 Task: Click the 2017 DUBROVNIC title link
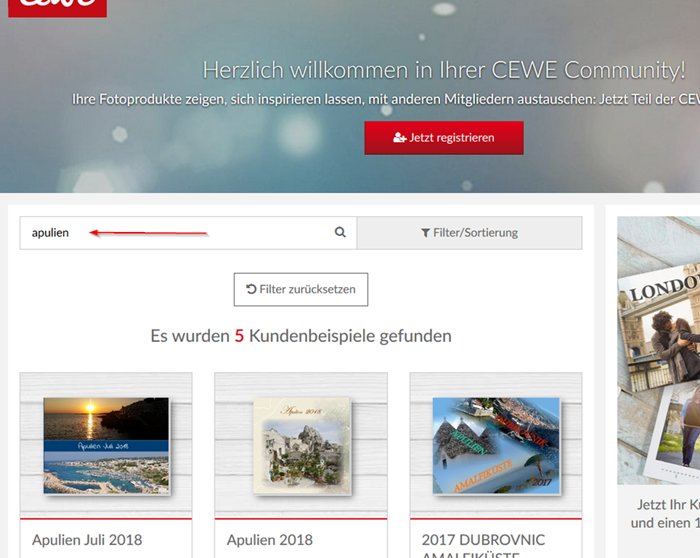(x=483, y=545)
